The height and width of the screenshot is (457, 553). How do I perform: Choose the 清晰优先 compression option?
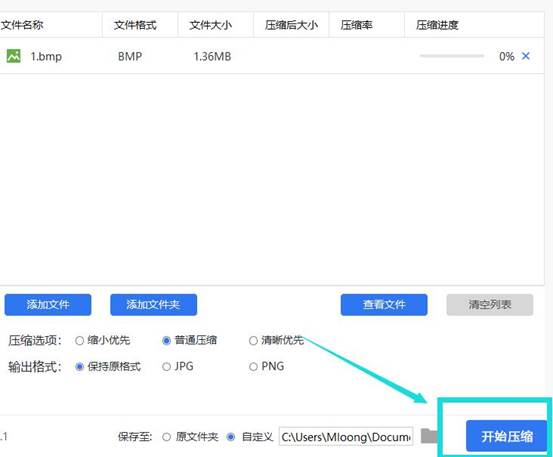pyautogui.click(x=253, y=341)
